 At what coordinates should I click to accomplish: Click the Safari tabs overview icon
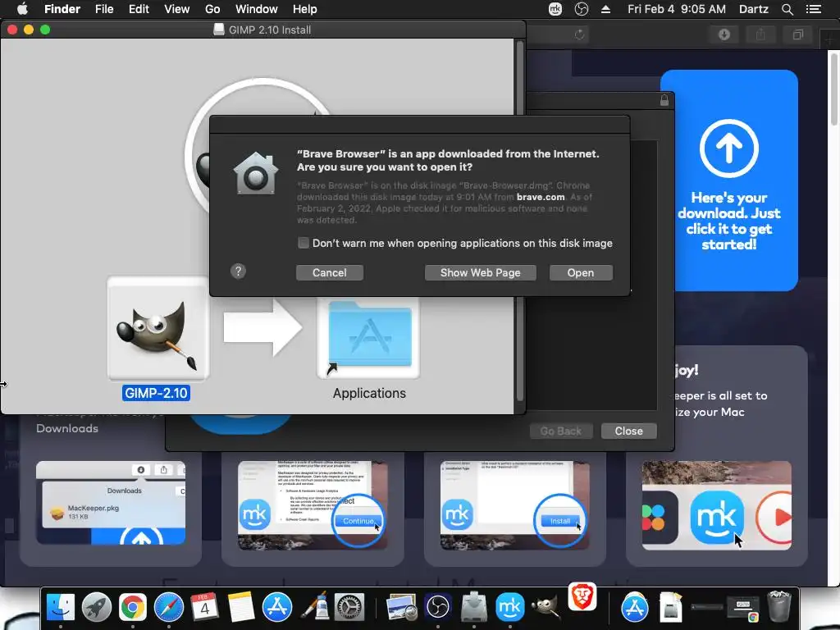click(797, 34)
